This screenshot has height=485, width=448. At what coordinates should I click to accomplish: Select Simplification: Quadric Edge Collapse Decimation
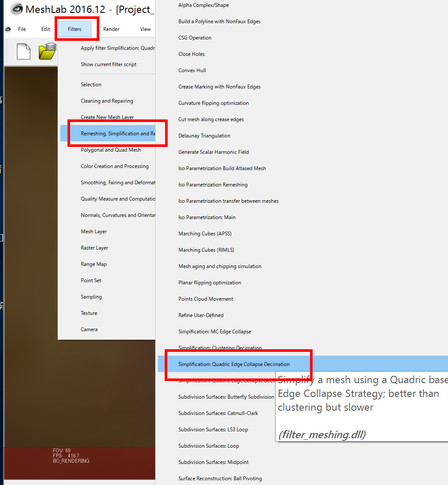pos(303,364)
